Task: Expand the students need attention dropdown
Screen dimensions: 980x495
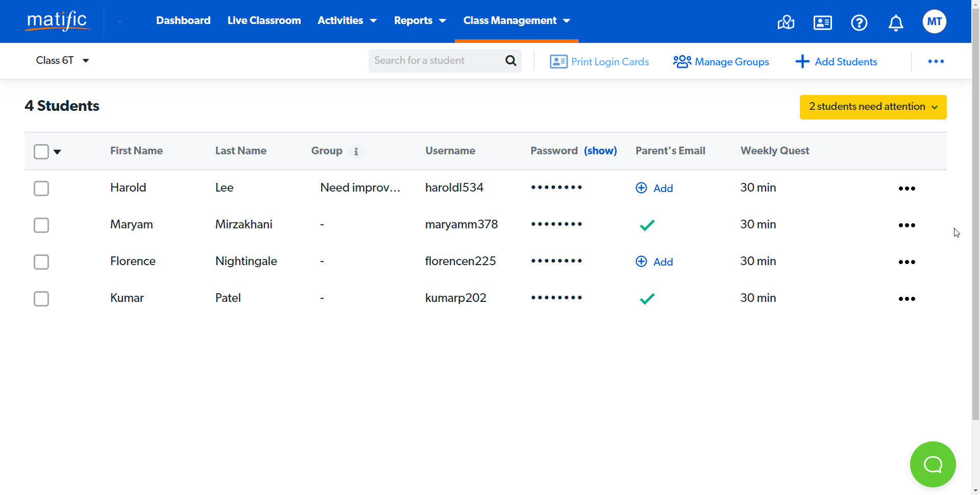Action: pyautogui.click(x=873, y=107)
